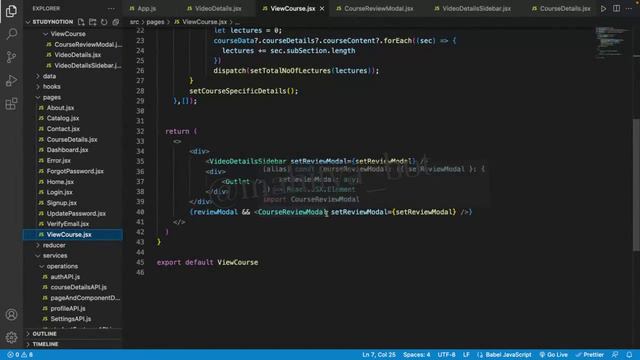Change indentation via Spaces: 4

tap(417, 355)
